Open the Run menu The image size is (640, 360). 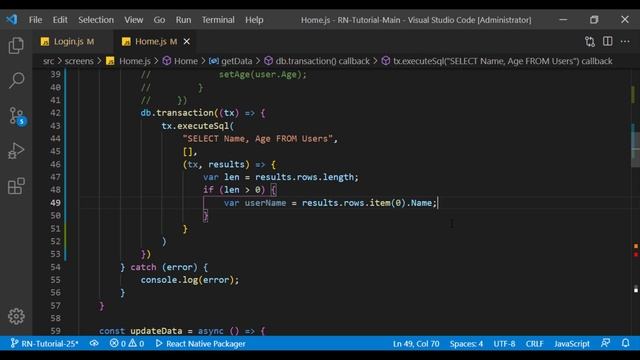click(183, 20)
